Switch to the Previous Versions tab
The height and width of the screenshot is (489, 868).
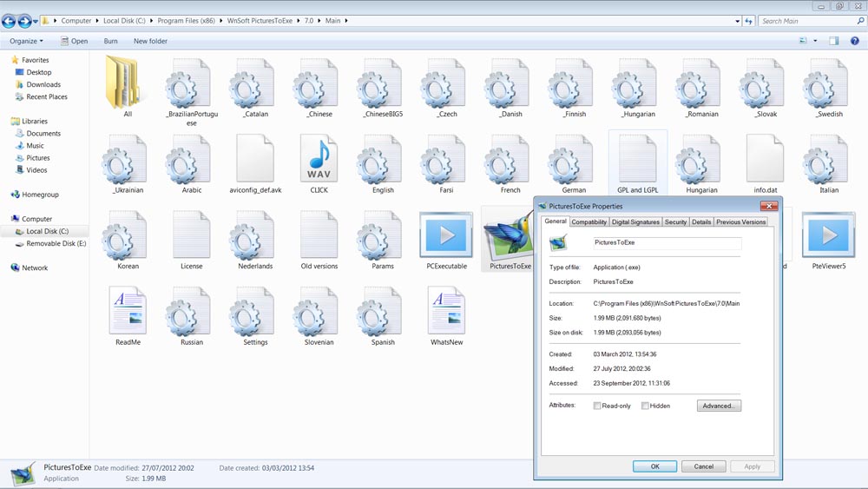pos(740,222)
